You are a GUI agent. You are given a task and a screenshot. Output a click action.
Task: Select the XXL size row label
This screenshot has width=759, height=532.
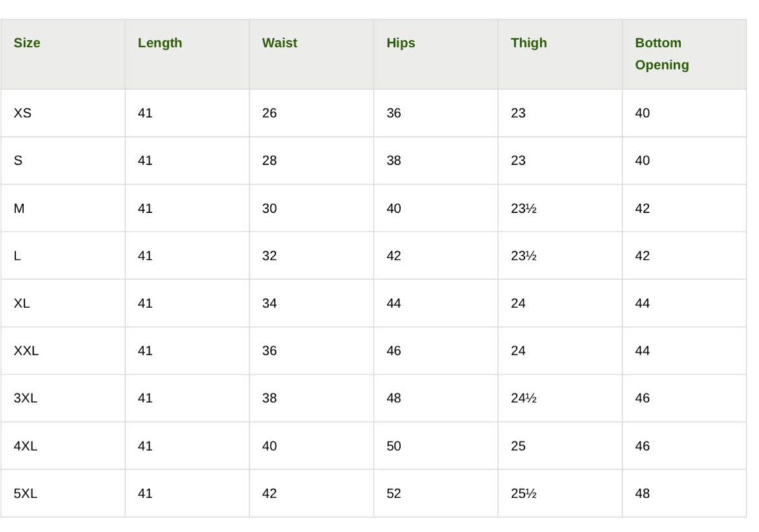click(26, 350)
